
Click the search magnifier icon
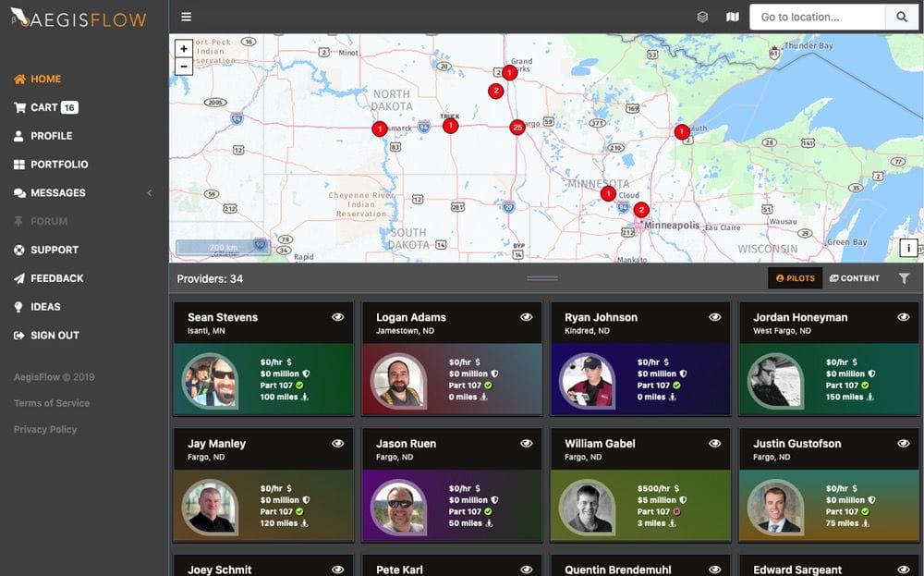pos(901,17)
